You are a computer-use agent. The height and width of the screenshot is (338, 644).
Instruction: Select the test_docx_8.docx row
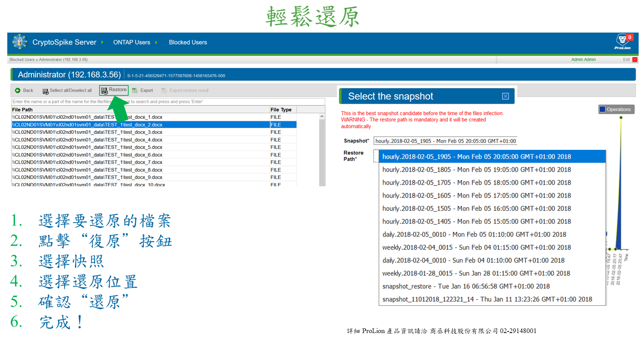click(x=154, y=170)
